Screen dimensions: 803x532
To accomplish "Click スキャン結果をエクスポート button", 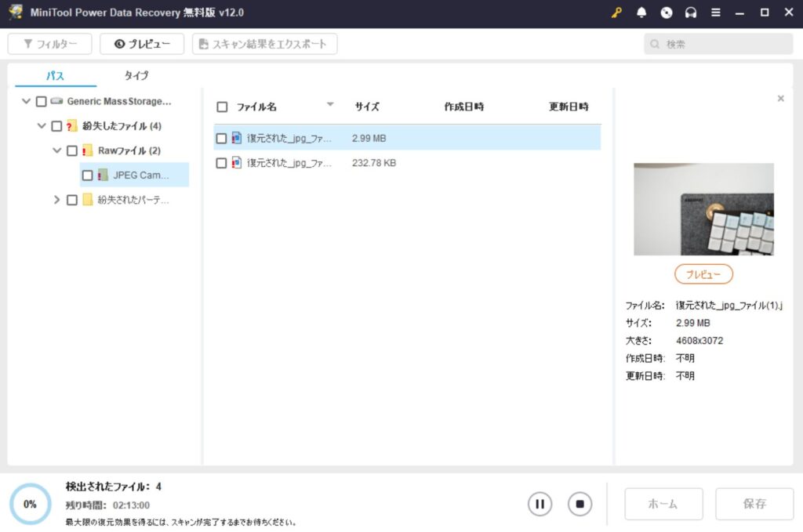I will tap(265, 44).
